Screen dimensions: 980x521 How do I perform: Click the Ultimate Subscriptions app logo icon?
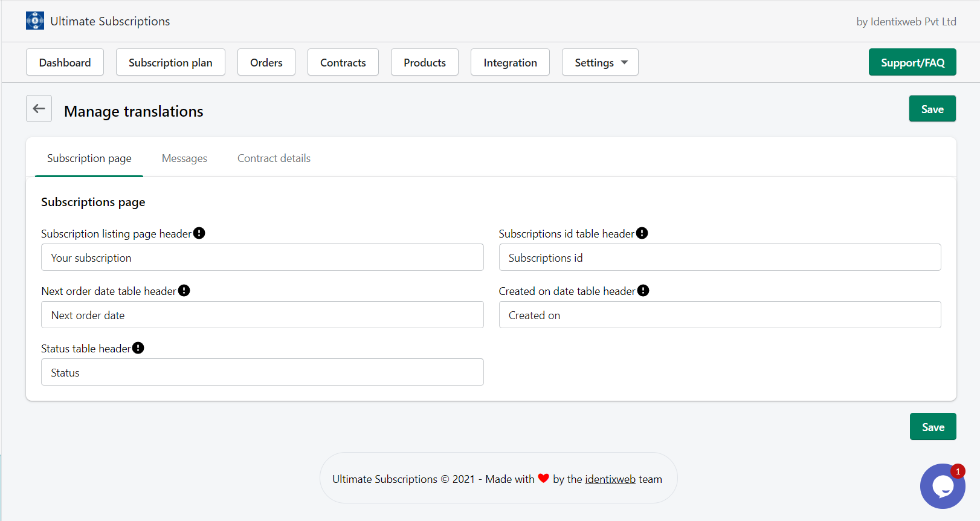35,21
